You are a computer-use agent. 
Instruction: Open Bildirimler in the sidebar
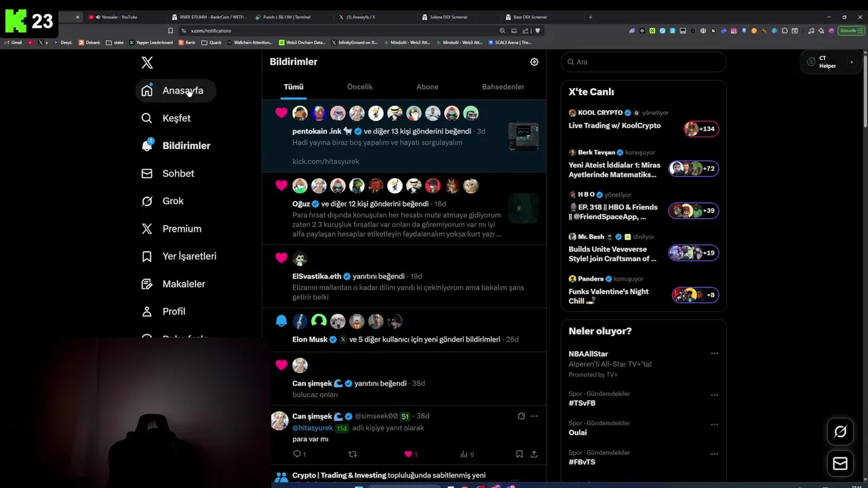177,146
